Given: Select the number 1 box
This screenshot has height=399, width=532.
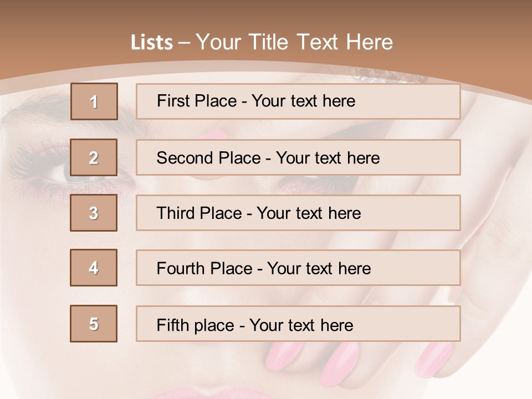Looking at the screenshot, I should click(x=94, y=101).
